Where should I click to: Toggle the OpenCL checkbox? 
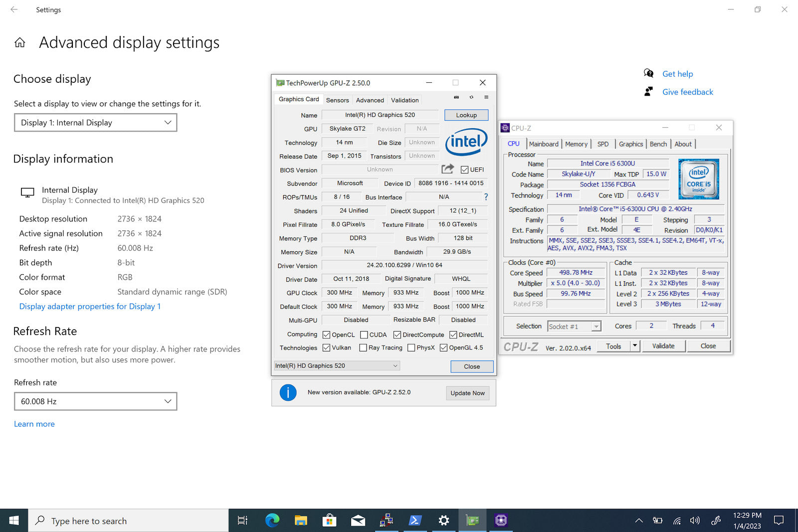[x=327, y=335]
